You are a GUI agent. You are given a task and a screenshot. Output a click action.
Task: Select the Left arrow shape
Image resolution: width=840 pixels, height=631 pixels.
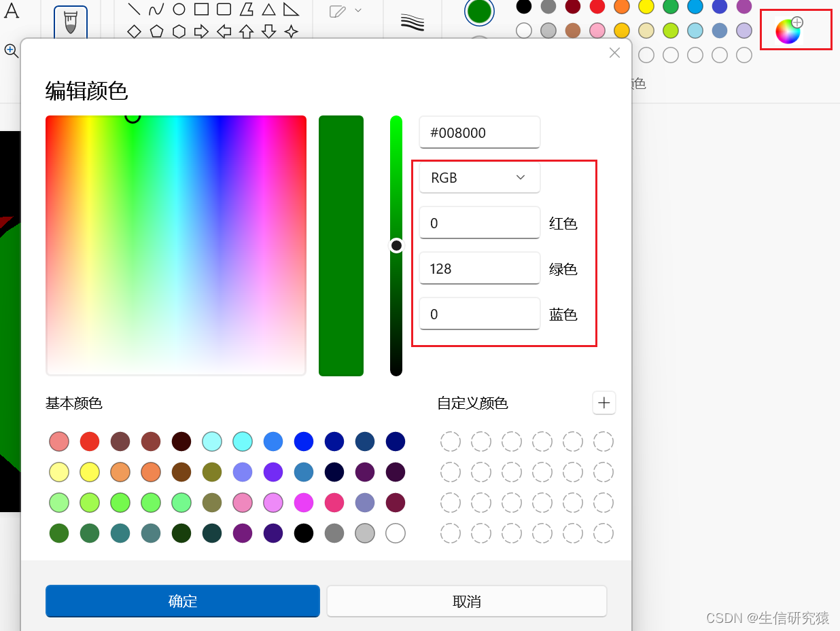point(224,31)
